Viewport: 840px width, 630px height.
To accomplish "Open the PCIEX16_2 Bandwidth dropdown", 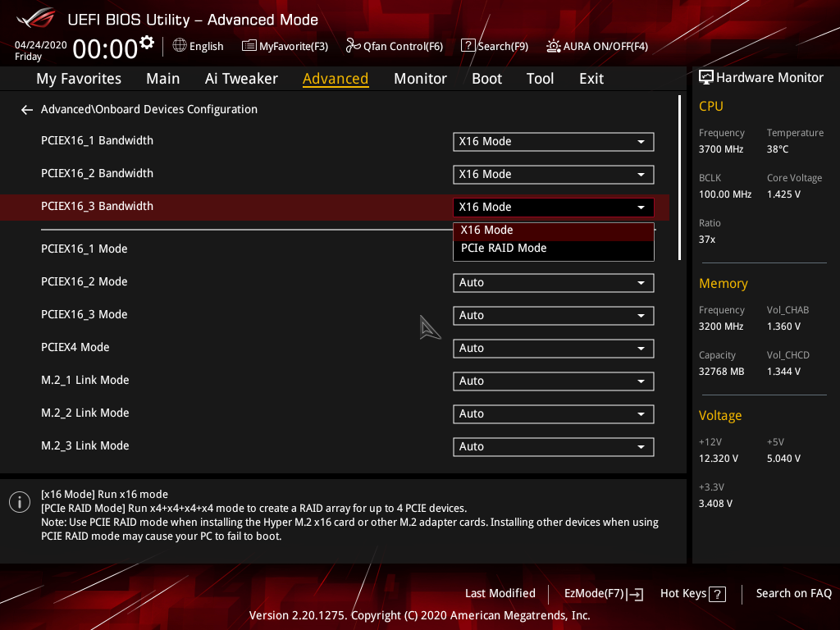I will click(554, 175).
